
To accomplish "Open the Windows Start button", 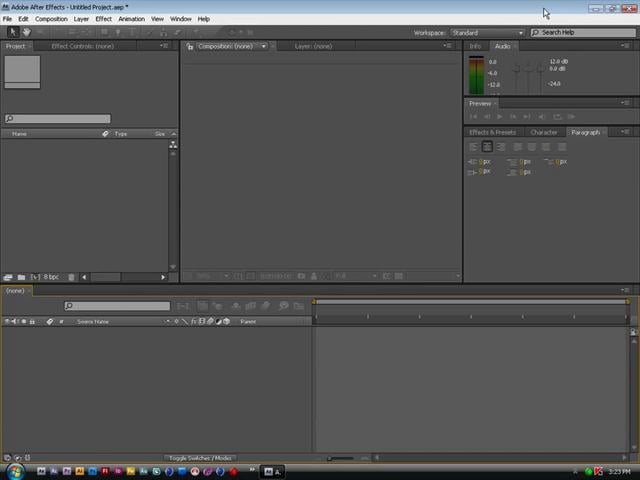I will (15, 471).
